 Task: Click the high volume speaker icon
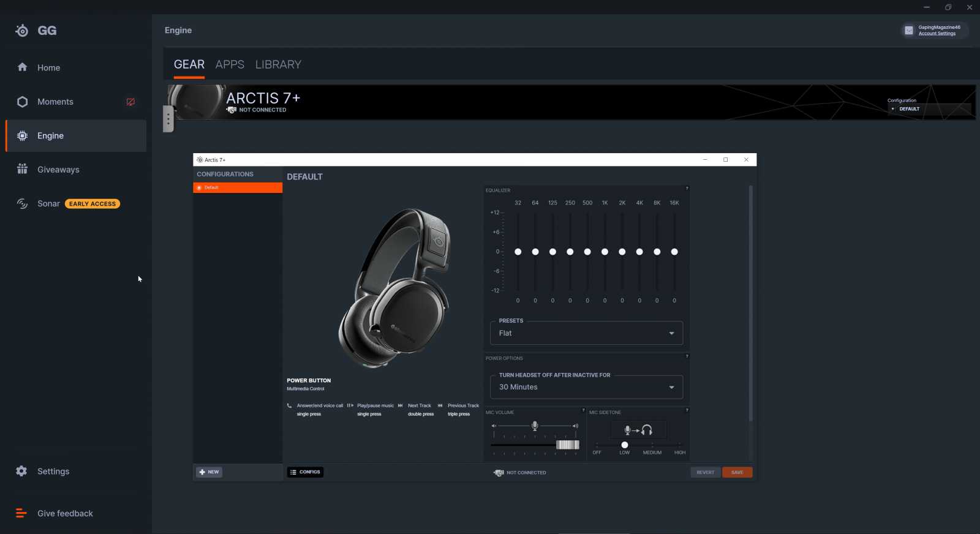point(575,426)
